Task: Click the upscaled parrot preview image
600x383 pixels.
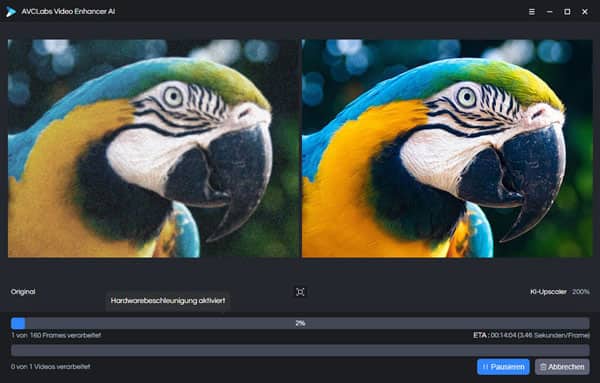Action: [x=447, y=148]
